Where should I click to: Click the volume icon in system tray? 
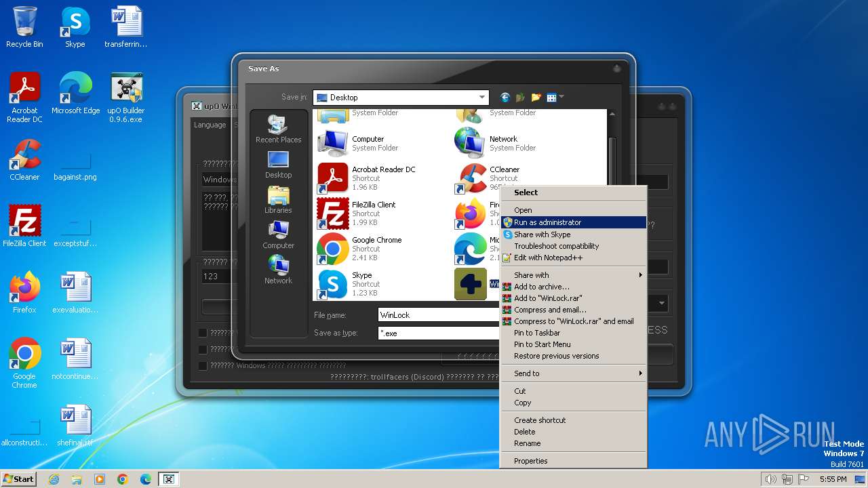pyautogui.click(x=770, y=479)
